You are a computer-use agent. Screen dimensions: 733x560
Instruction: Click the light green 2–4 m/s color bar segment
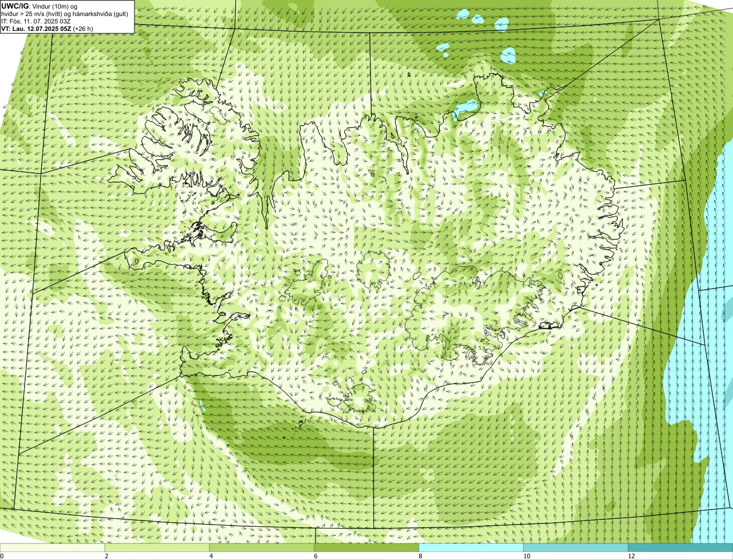point(157,547)
